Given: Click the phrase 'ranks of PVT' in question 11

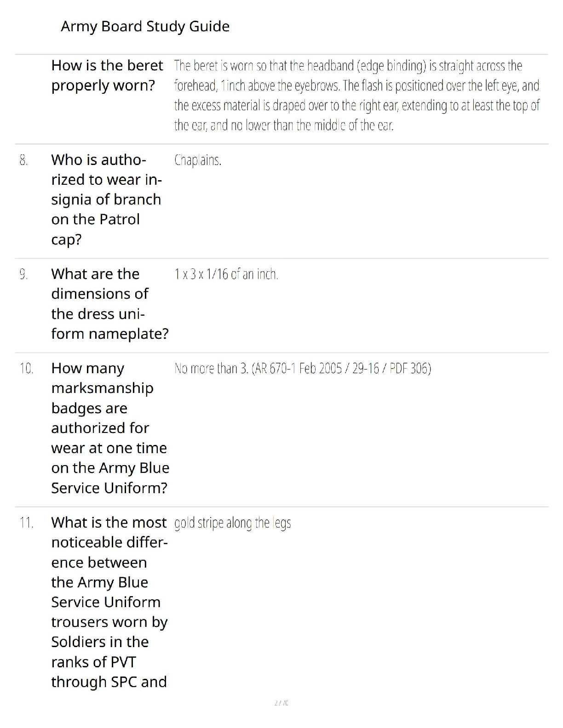Looking at the screenshot, I should pyautogui.click(x=93, y=662).
